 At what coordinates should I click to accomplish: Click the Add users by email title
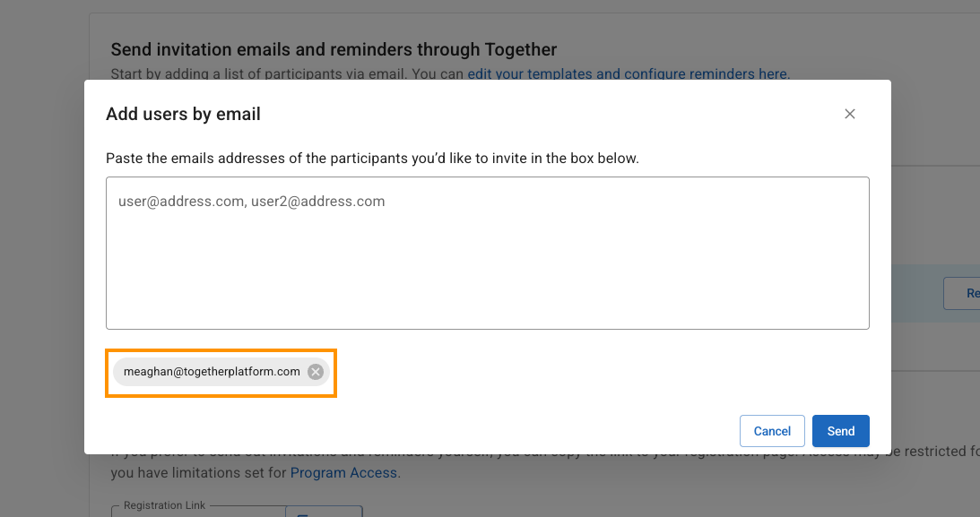(183, 114)
